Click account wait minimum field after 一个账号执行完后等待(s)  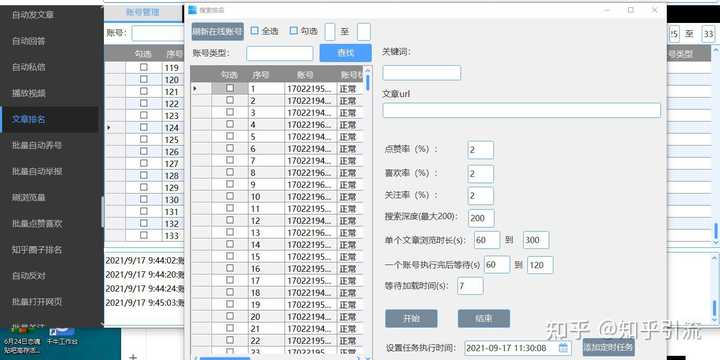(x=497, y=265)
